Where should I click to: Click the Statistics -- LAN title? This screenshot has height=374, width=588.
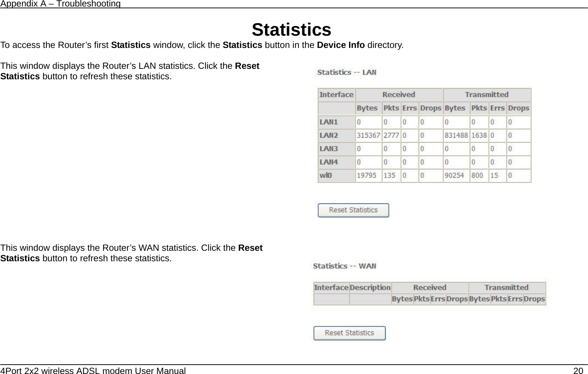point(347,72)
